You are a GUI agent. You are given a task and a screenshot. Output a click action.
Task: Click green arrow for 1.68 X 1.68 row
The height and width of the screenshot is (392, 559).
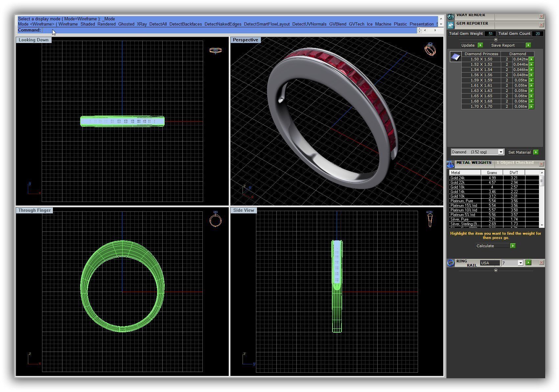point(531,101)
